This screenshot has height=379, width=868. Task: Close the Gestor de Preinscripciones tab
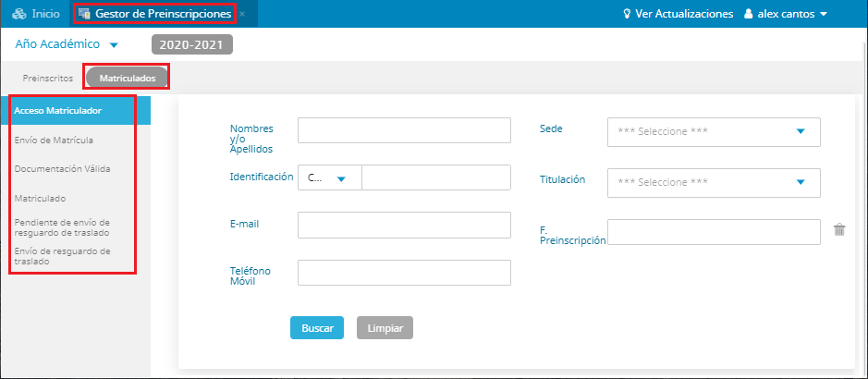(x=242, y=15)
